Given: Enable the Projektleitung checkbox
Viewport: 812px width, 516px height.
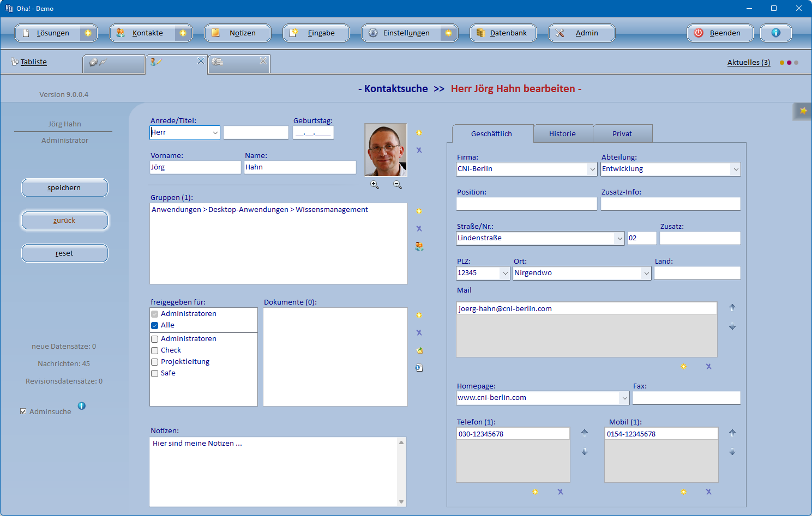Looking at the screenshot, I should (155, 362).
